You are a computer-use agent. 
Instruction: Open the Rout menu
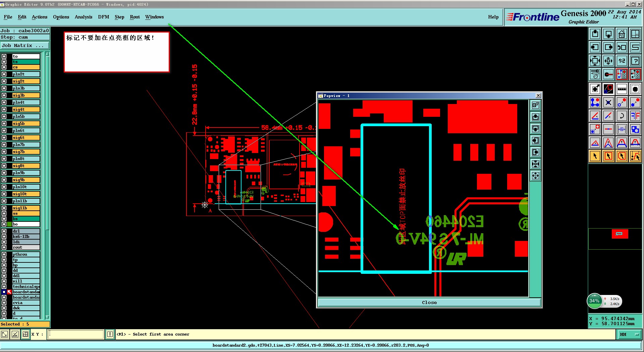135,17
